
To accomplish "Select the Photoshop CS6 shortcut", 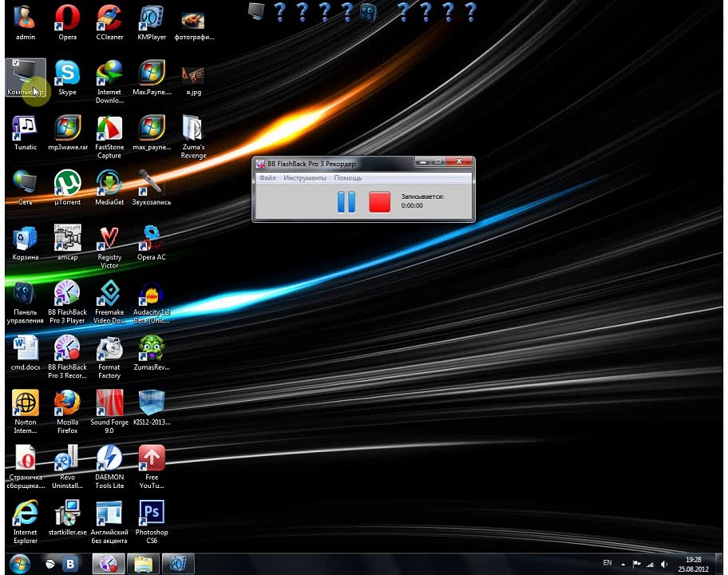I will pos(152,521).
